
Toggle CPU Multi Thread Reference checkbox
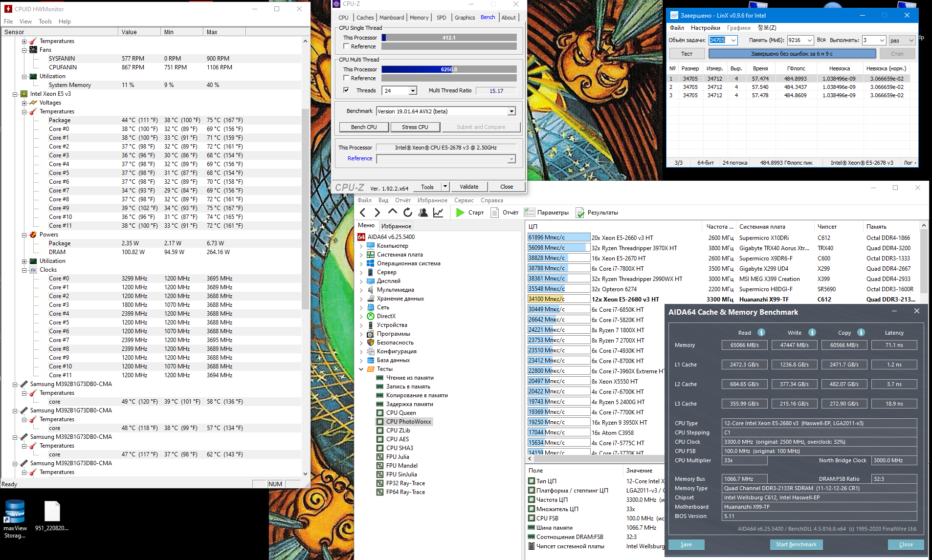pyautogui.click(x=346, y=78)
